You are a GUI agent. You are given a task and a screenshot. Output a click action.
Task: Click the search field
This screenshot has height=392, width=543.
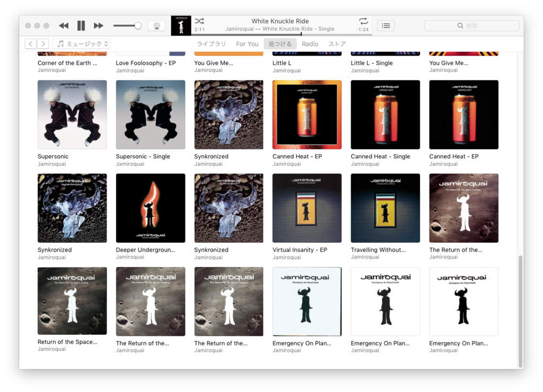(471, 25)
